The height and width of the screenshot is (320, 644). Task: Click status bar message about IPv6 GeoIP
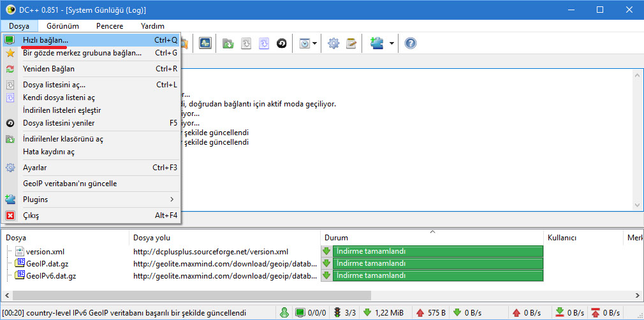124,312
